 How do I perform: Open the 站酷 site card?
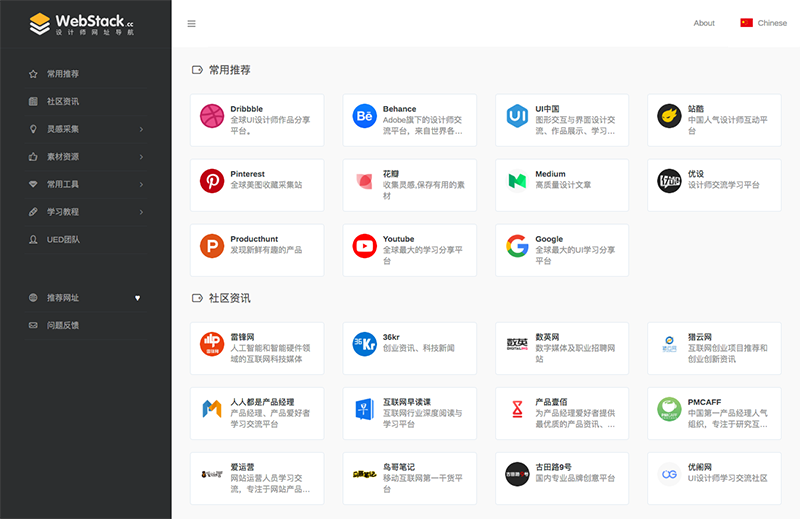click(x=713, y=121)
